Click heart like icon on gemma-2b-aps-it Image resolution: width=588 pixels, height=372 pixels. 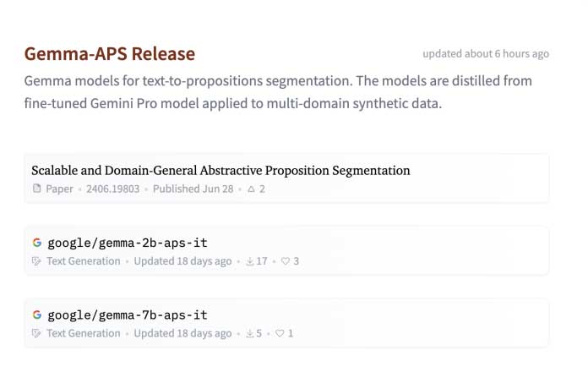[x=286, y=261]
